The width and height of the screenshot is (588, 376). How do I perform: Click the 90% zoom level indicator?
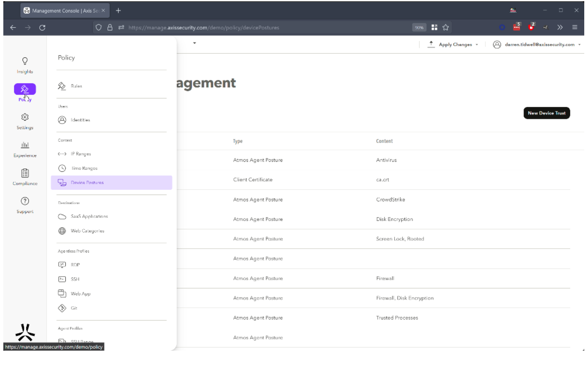click(419, 27)
